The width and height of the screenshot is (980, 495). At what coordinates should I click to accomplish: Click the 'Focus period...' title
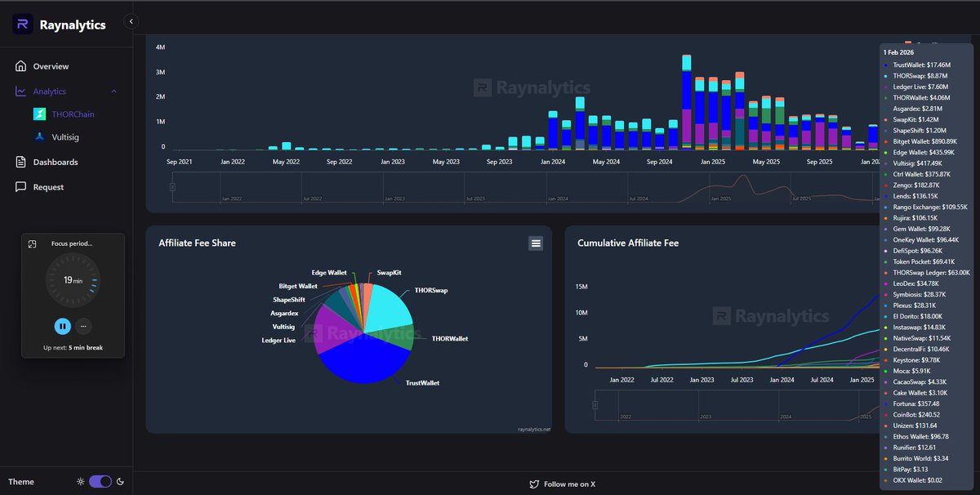(x=72, y=243)
